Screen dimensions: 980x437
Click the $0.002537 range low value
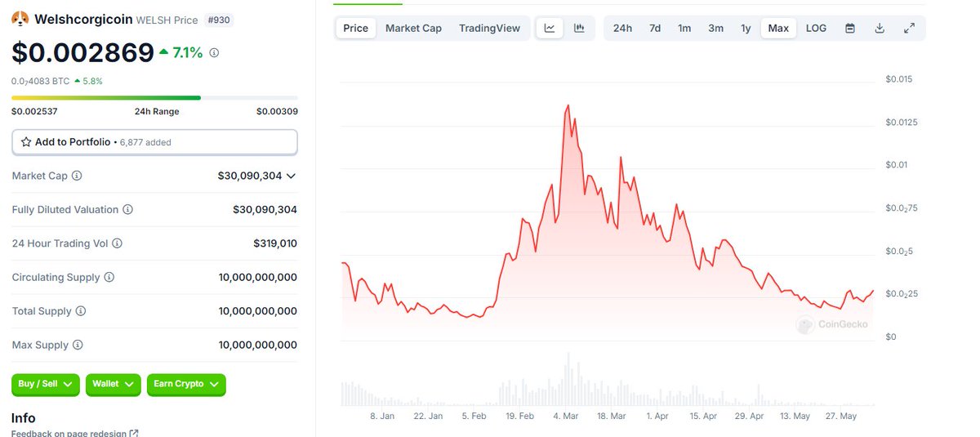point(34,112)
